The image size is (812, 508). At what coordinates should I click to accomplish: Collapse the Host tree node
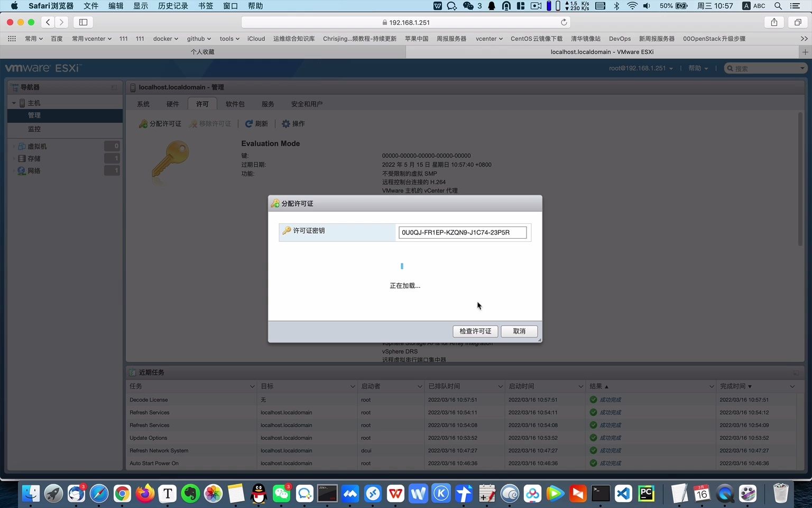coord(14,103)
